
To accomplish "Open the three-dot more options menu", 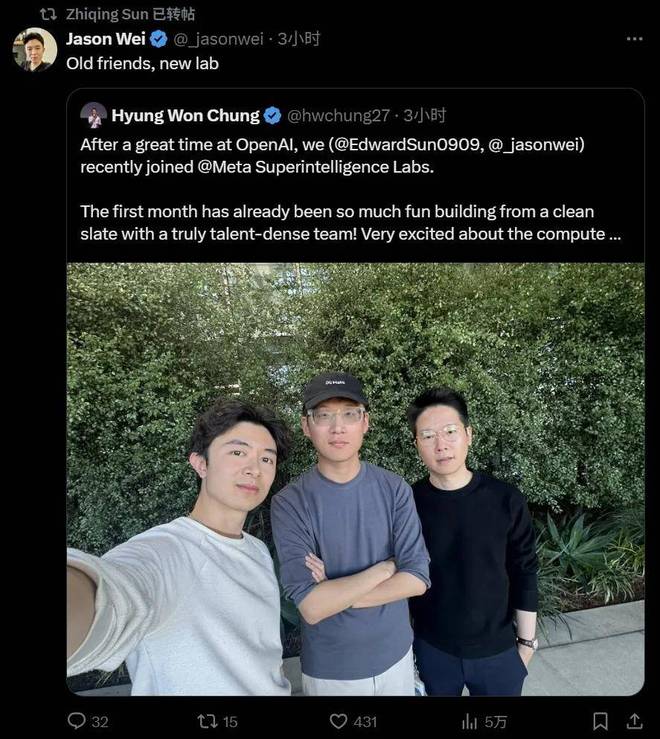I will (634, 39).
